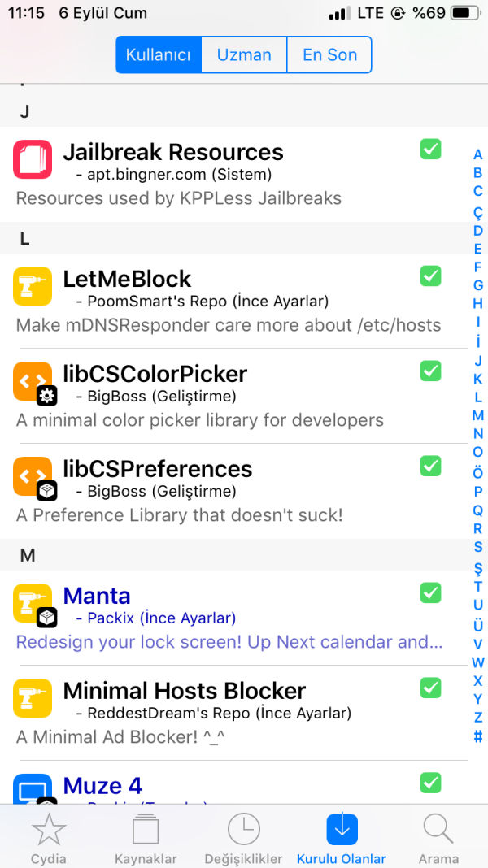Jump to the # section in index

tap(478, 737)
